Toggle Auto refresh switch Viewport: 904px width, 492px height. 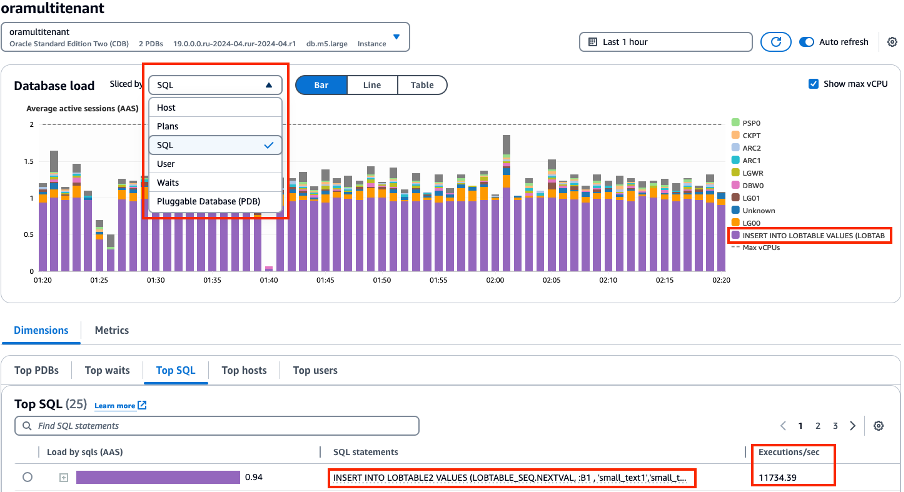coord(807,42)
